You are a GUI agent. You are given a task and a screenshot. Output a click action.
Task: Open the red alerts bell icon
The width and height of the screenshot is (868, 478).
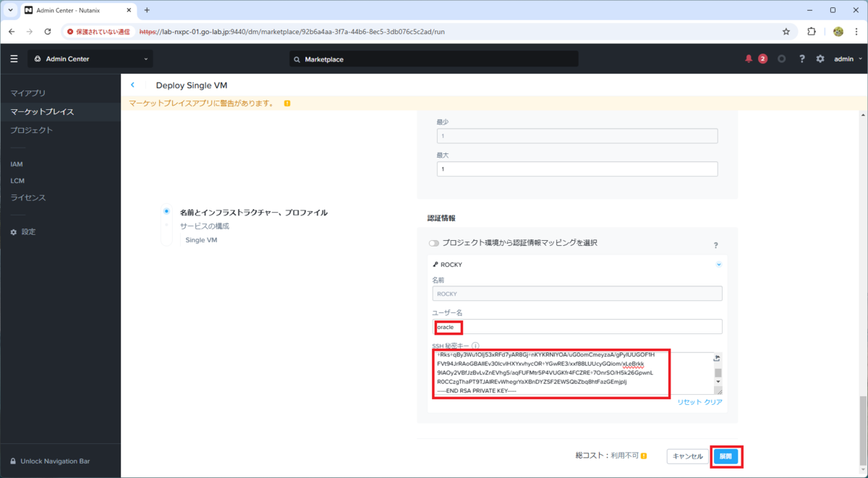pos(749,59)
